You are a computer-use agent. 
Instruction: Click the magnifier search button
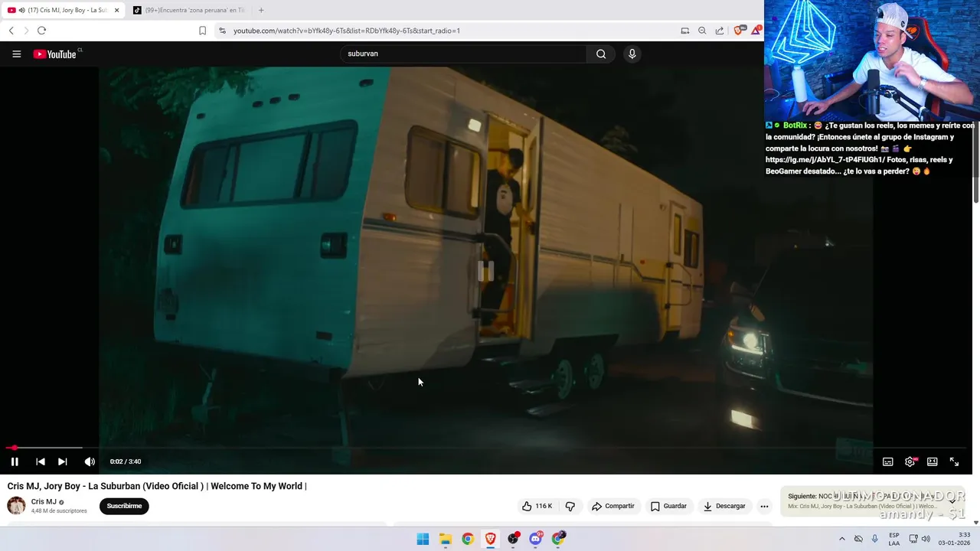(x=601, y=54)
